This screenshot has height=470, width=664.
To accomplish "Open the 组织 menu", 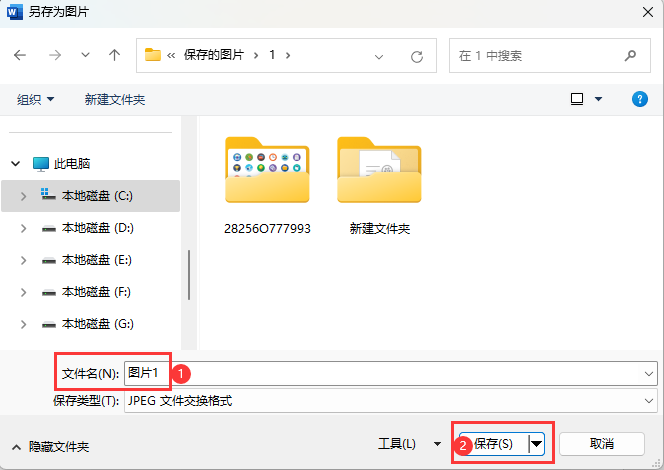I will [36, 100].
